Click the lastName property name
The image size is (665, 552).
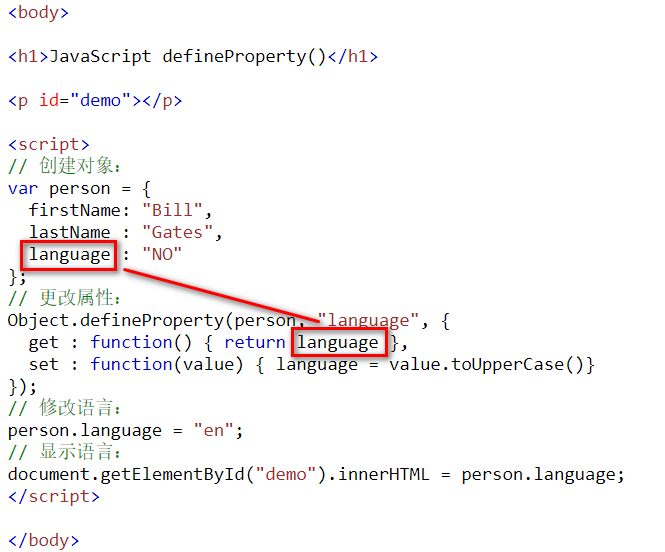pyautogui.click(x=70, y=232)
